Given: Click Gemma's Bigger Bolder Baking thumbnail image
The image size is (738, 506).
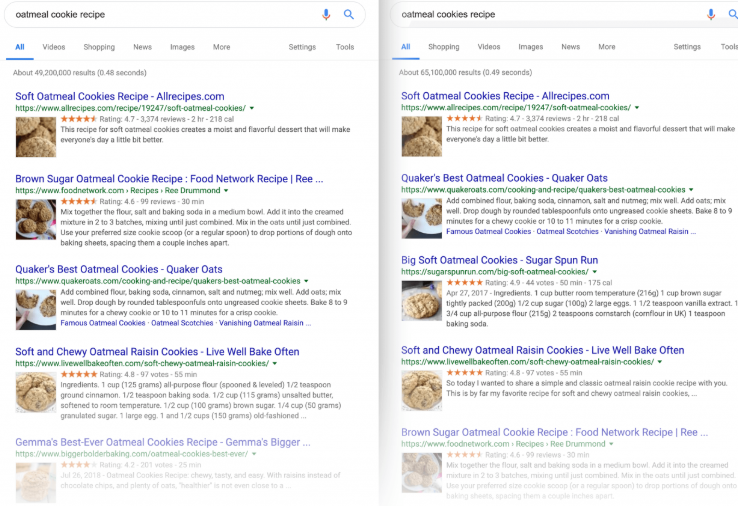Looking at the screenshot, I should coord(36,482).
